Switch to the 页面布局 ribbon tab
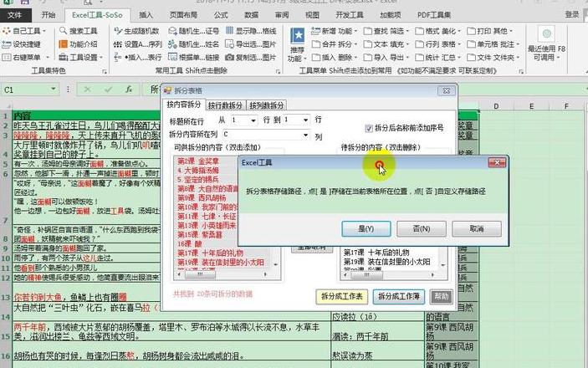The image size is (588, 368). point(183,15)
